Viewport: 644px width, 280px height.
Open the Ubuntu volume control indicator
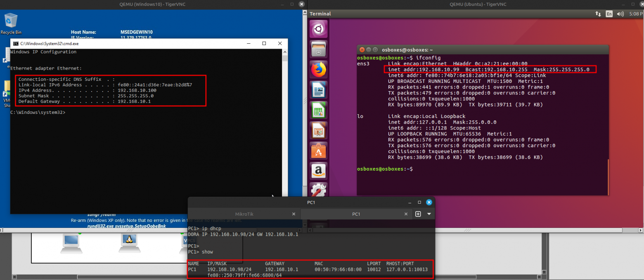[x=620, y=14]
